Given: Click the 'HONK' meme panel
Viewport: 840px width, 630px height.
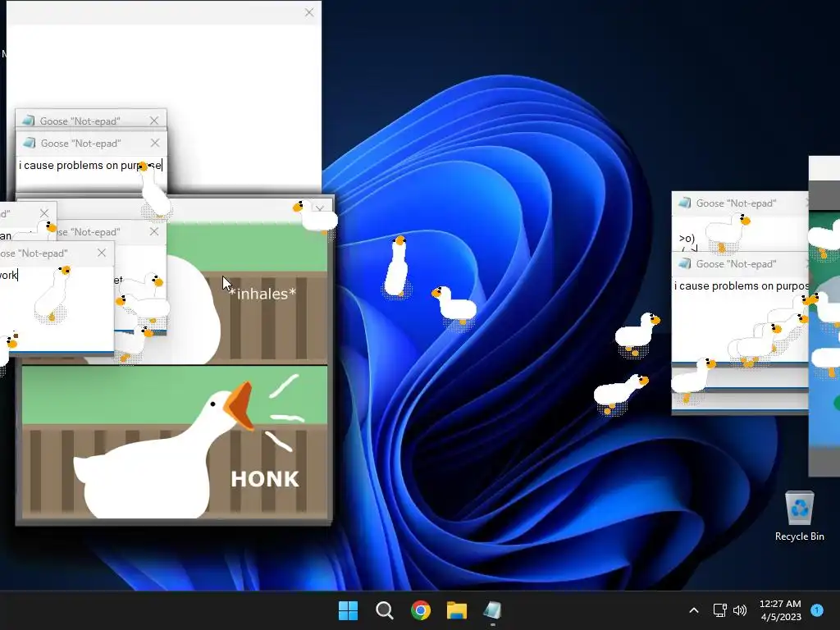Looking at the screenshot, I should click(174, 442).
